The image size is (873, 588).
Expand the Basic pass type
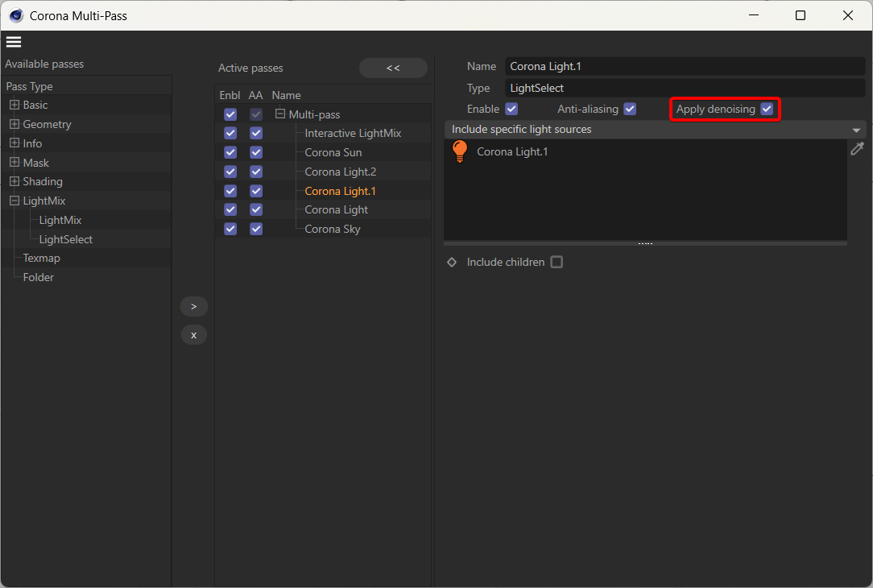(14, 105)
